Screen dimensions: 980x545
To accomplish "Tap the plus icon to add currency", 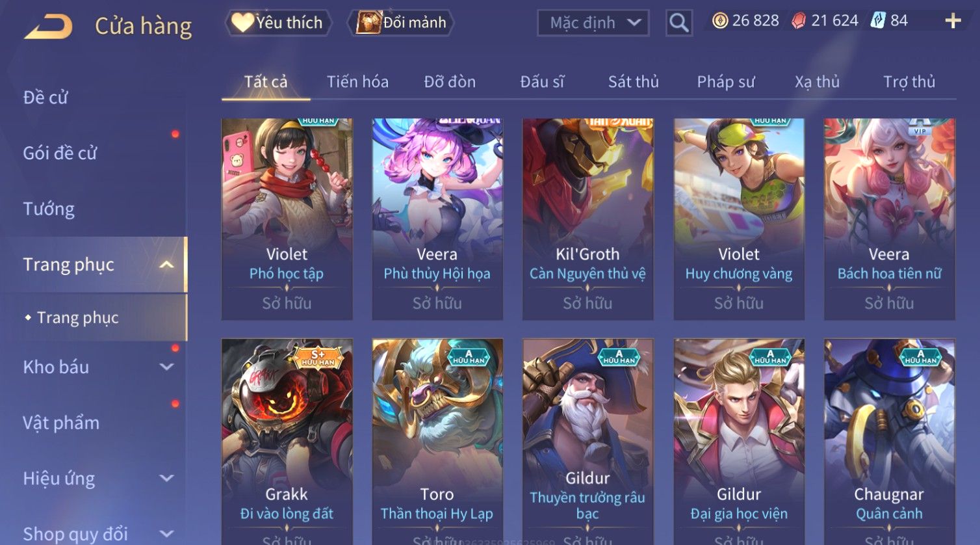I will (953, 21).
